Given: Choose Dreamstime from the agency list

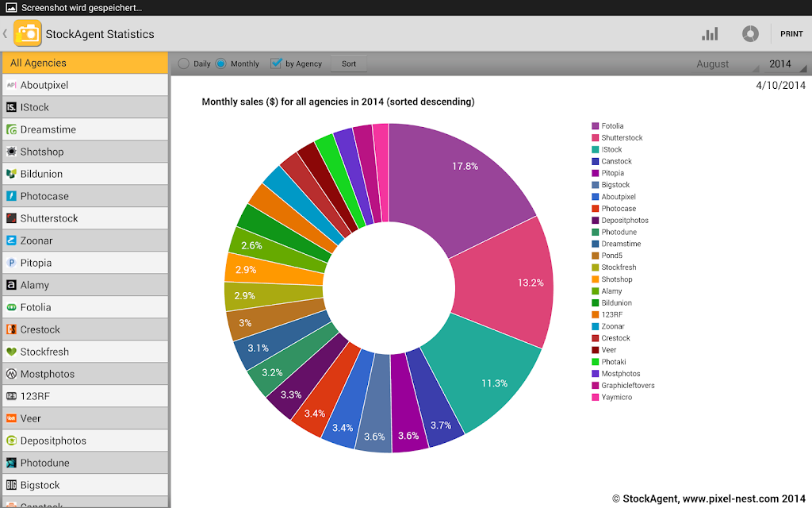Looking at the screenshot, I should click(85, 129).
